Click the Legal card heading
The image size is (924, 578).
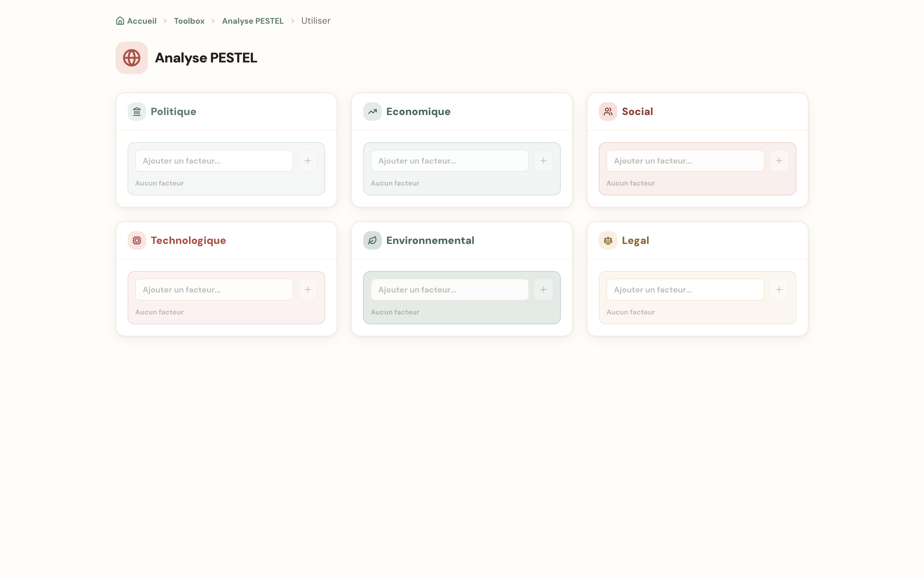pyautogui.click(x=635, y=240)
